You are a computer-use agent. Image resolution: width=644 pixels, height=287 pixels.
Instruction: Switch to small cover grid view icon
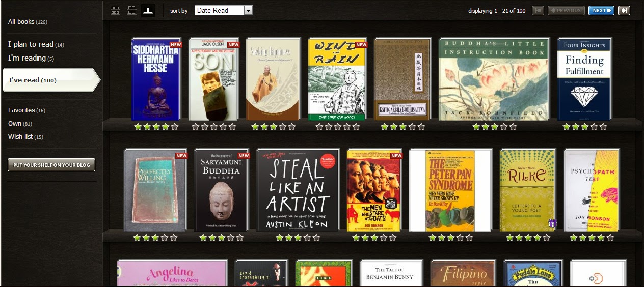coord(115,10)
